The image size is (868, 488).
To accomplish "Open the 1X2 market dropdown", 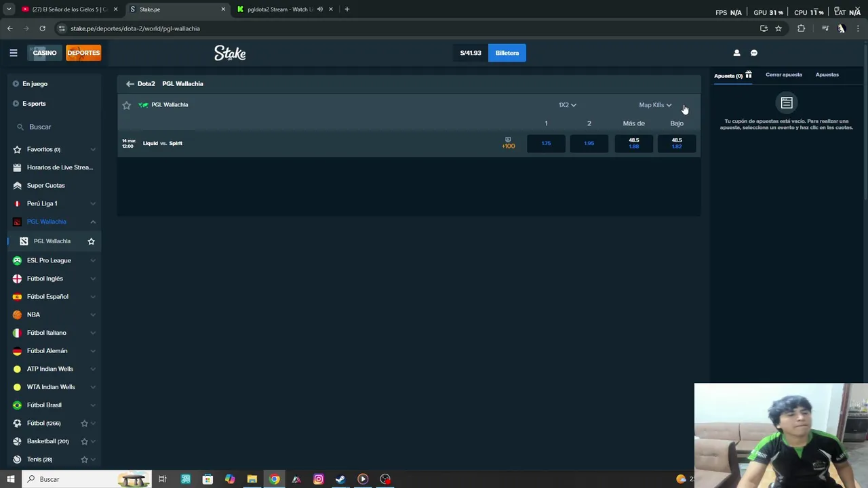I will pyautogui.click(x=568, y=105).
